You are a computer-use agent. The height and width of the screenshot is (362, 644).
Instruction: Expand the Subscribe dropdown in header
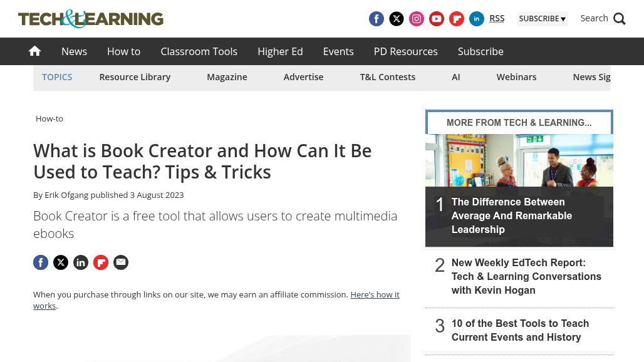(542, 19)
